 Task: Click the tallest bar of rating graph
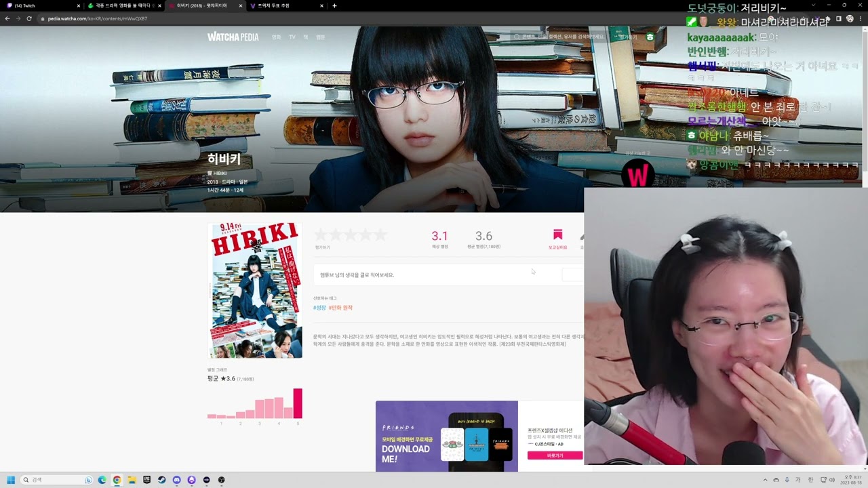click(x=298, y=403)
